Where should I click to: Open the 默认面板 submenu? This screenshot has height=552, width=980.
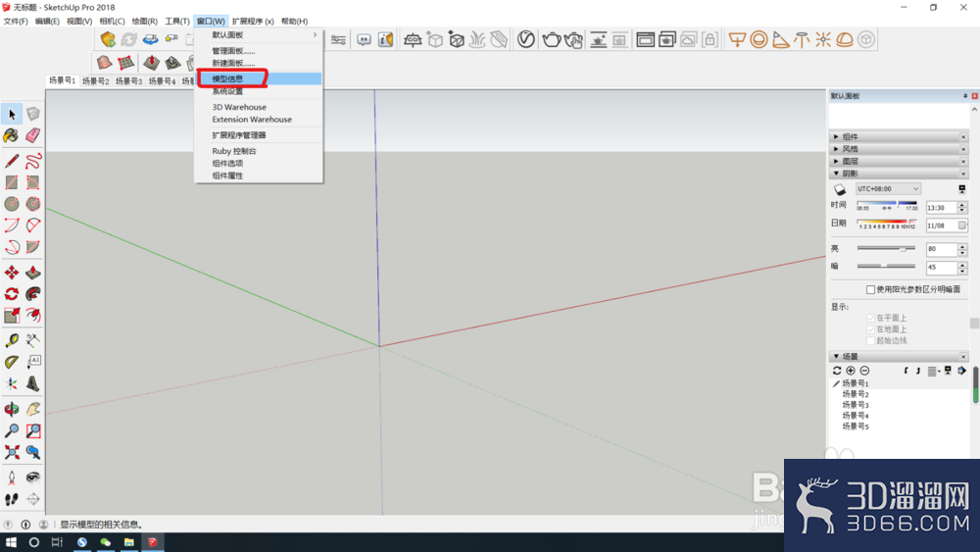(x=259, y=35)
